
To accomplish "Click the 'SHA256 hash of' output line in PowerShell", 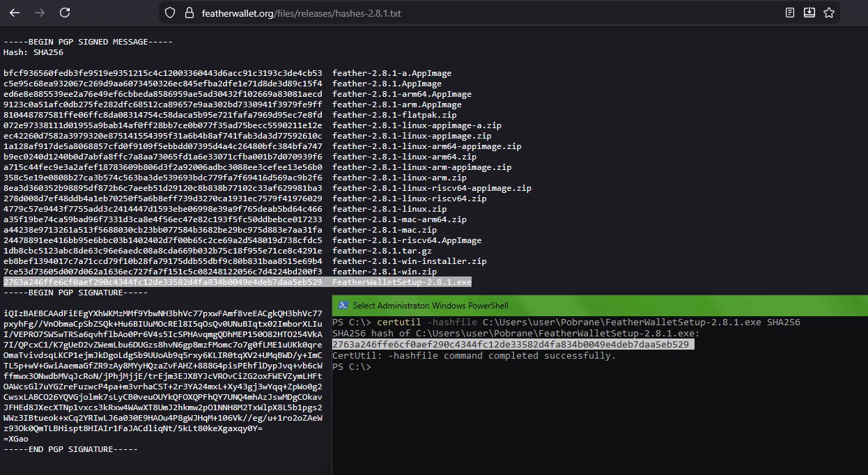I will [x=516, y=334].
